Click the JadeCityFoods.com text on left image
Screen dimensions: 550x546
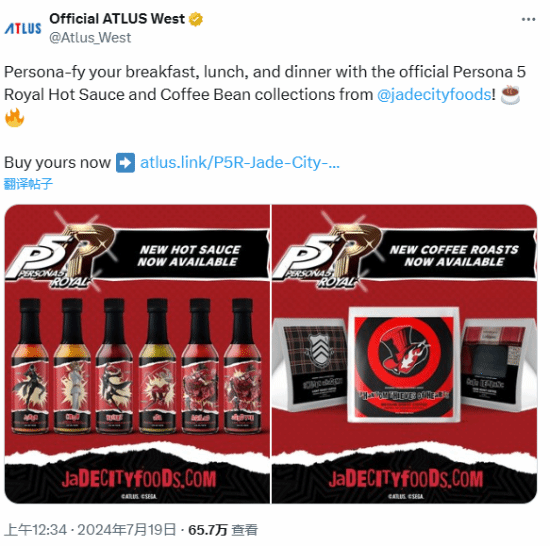[x=139, y=479]
